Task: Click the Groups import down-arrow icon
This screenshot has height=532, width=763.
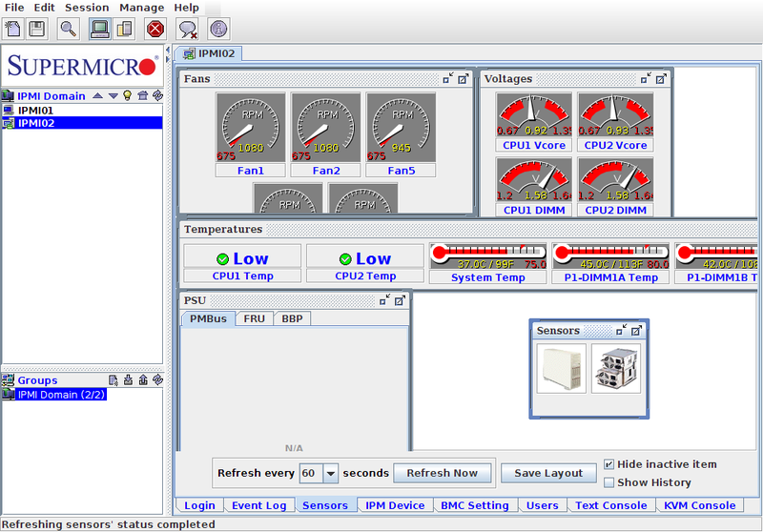Action: (128, 379)
